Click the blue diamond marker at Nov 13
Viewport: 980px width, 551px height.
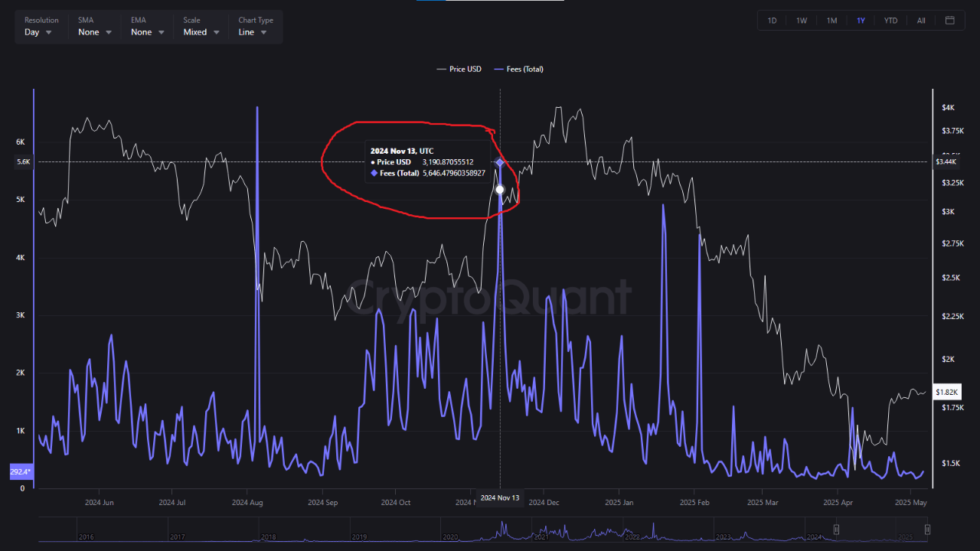(499, 162)
